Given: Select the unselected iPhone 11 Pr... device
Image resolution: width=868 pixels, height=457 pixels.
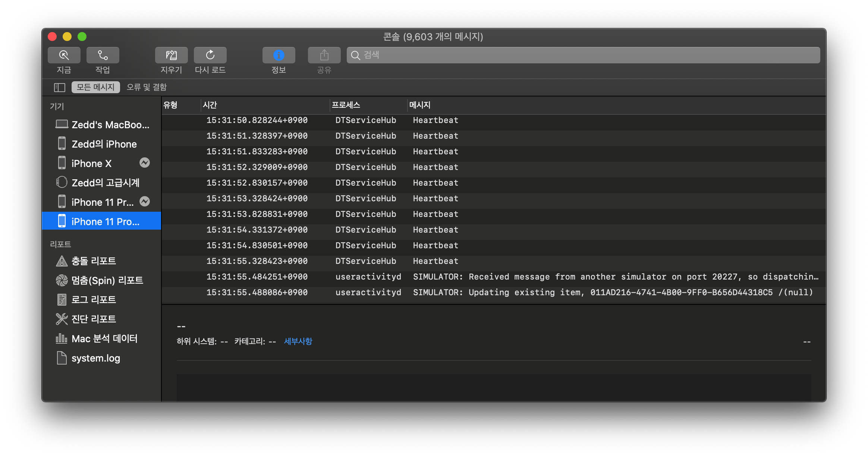Looking at the screenshot, I should click(x=101, y=202).
